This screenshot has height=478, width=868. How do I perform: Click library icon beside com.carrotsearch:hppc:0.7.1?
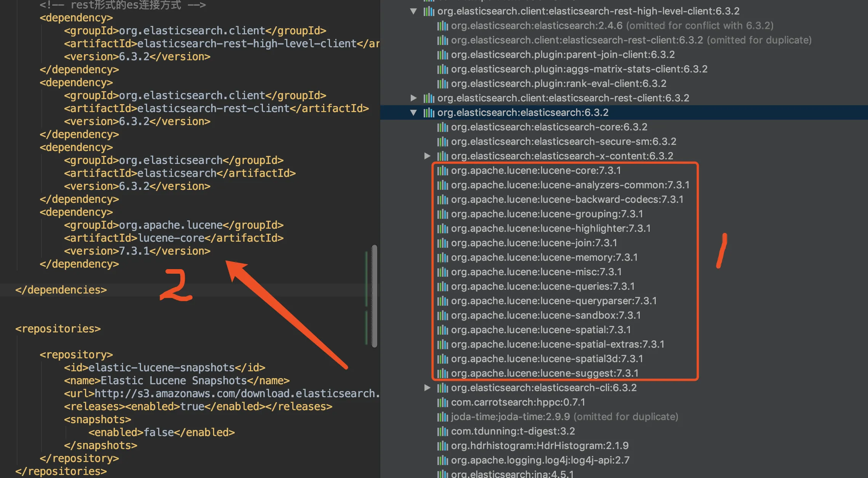(442, 402)
